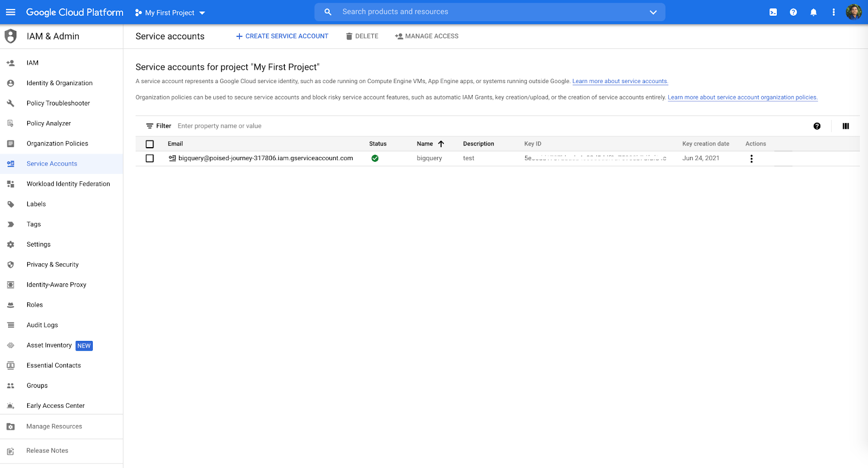Open Organization Policies in sidebar
Image resolution: width=868 pixels, height=468 pixels.
click(58, 144)
